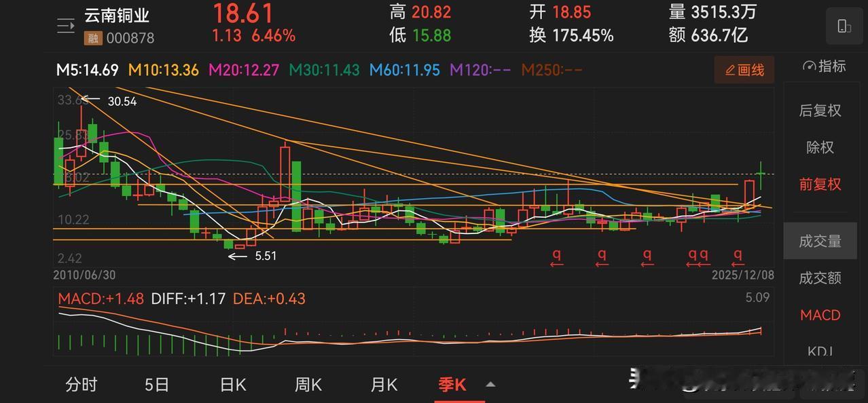Click the 开 18.85 open value
The height and width of the screenshot is (403, 868).
click(560, 12)
